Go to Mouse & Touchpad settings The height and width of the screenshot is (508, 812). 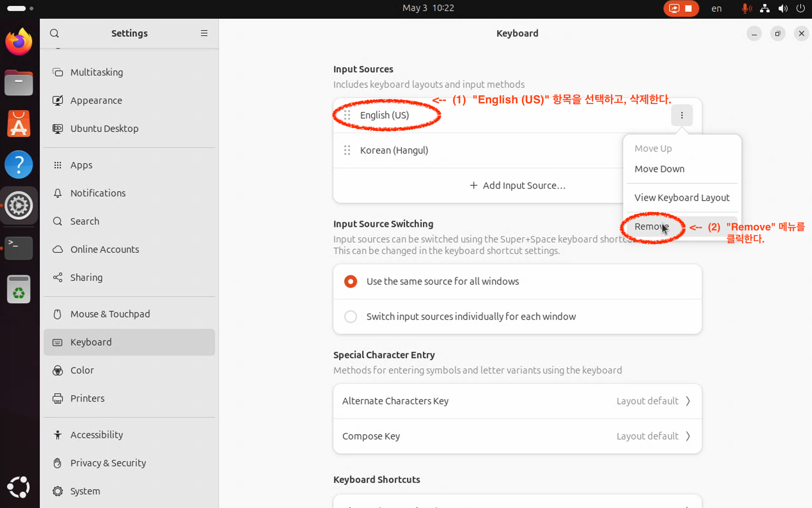tap(110, 314)
